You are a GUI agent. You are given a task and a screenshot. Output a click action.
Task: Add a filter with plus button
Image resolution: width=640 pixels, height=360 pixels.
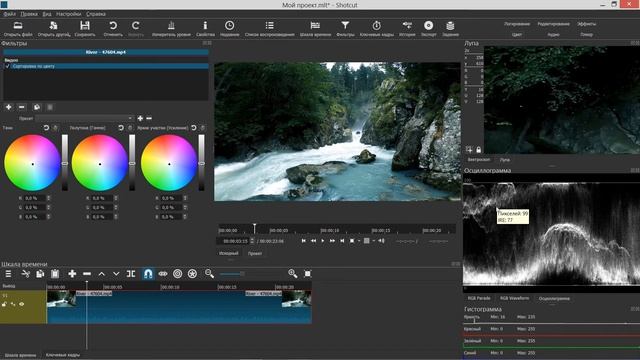pyautogui.click(x=9, y=107)
